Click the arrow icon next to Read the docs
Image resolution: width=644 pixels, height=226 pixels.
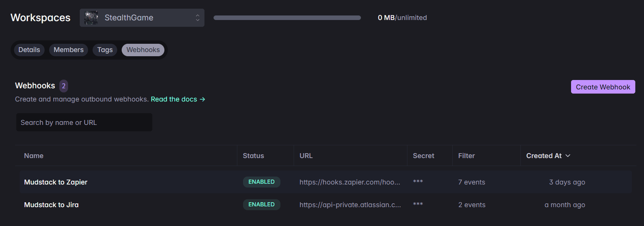pos(202,99)
